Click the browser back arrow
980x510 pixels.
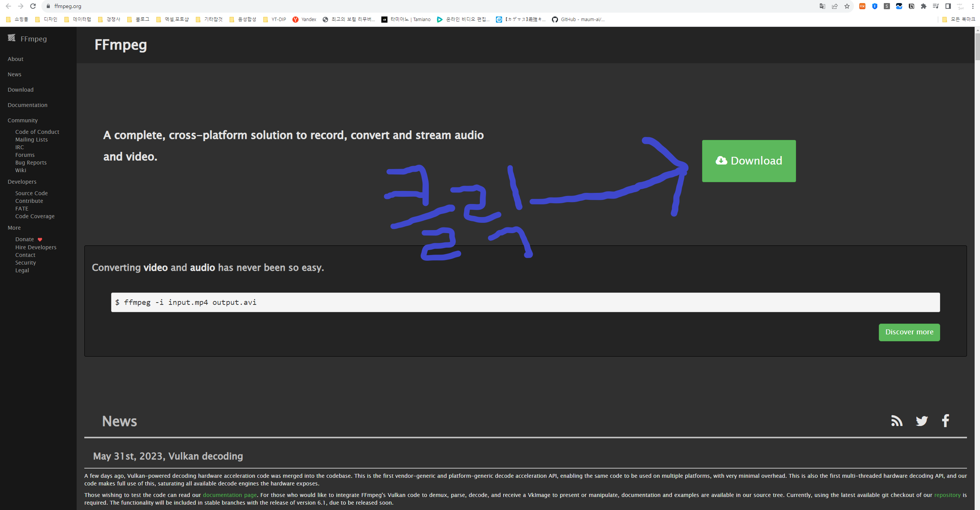coord(8,6)
